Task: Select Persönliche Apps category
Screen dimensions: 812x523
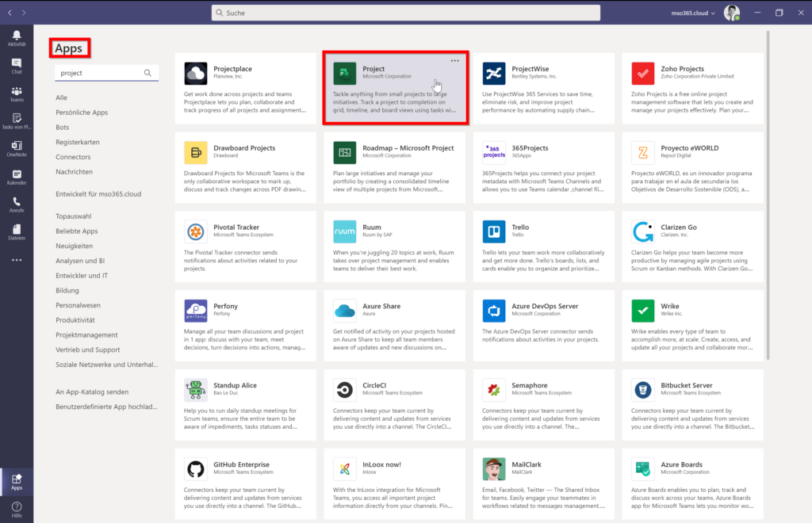Action: point(82,113)
